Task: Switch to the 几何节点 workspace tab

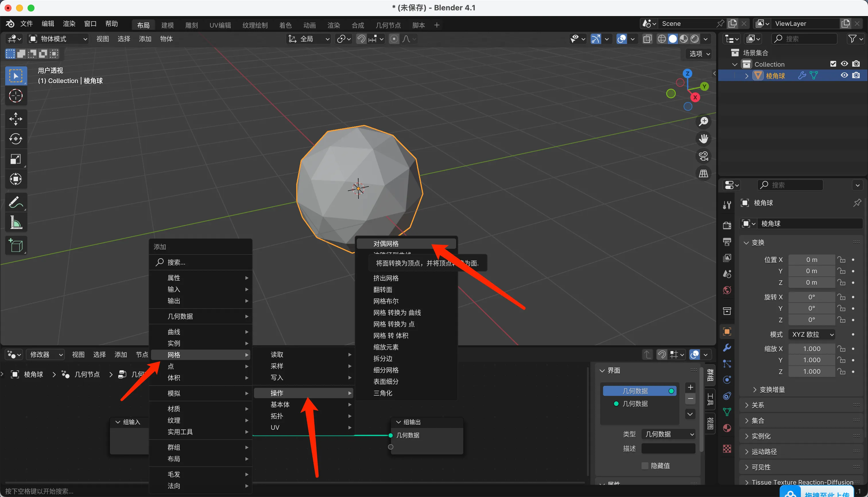Action: [388, 25]
